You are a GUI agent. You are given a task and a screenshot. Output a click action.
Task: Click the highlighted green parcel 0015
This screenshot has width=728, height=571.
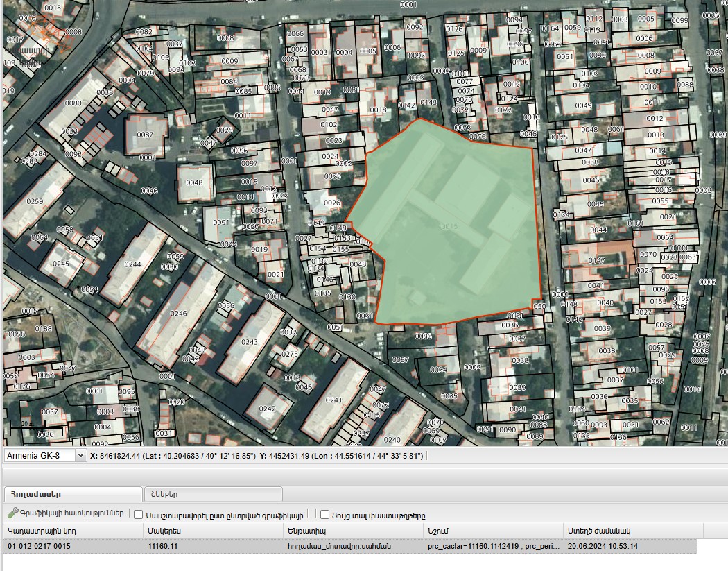[449, 226]
